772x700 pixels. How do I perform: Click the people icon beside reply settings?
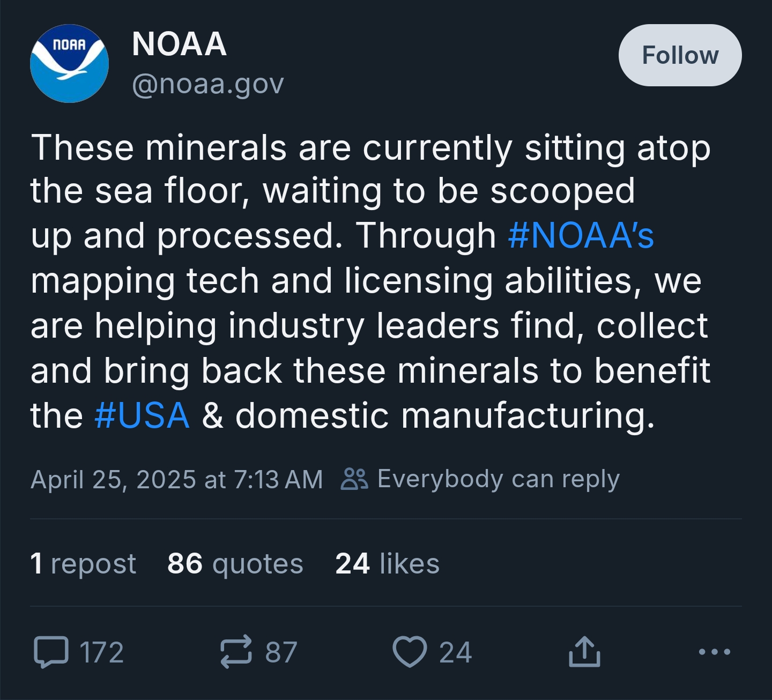[x=354, y=479]
